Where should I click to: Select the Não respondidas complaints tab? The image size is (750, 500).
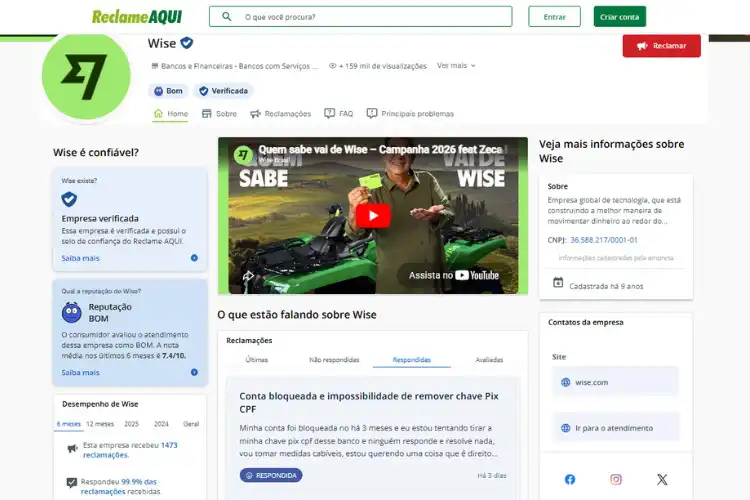tap(334, 360)
